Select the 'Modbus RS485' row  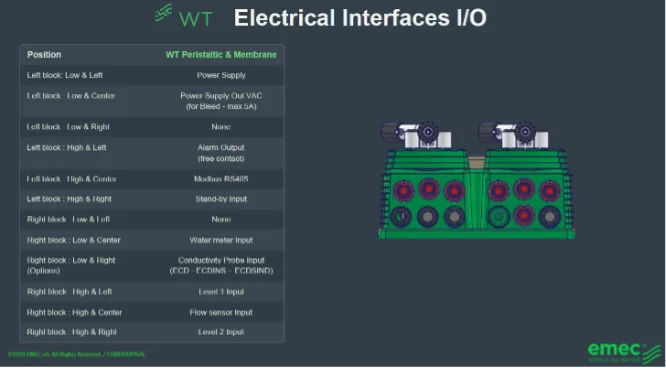click(152, 179)
